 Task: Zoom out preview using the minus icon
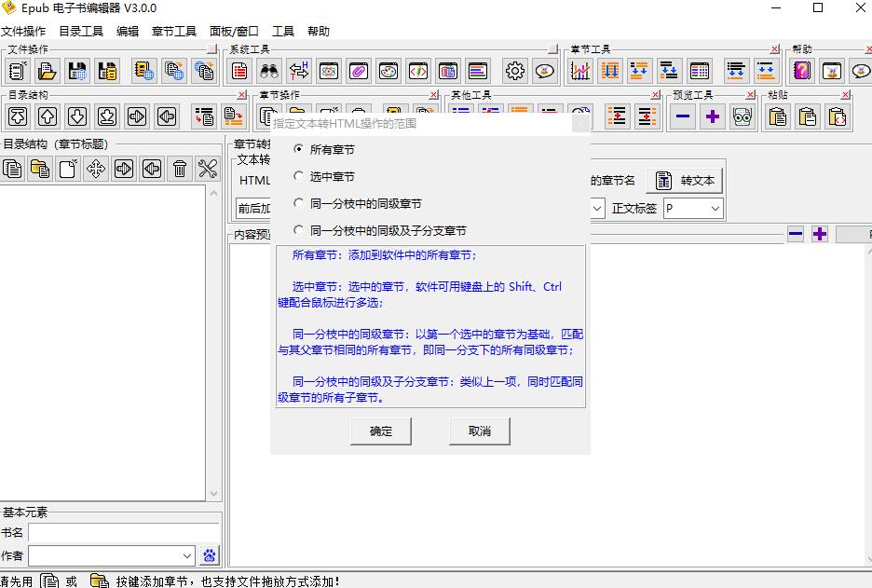click(x=682, y=116)
